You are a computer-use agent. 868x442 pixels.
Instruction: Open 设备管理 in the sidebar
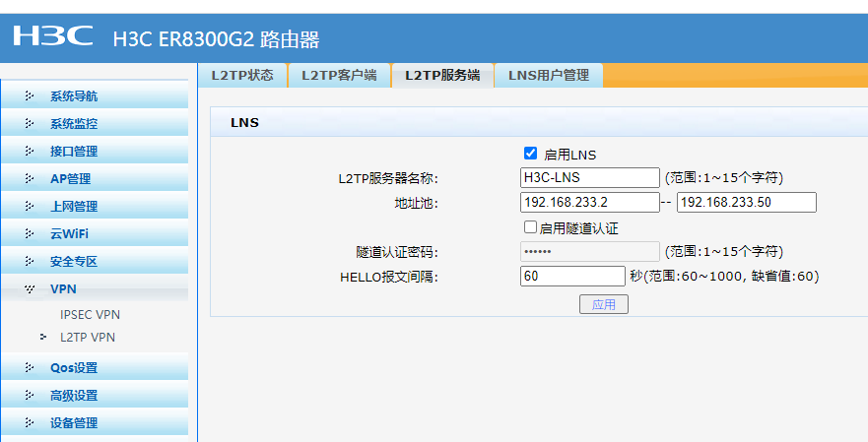point(95,422)
